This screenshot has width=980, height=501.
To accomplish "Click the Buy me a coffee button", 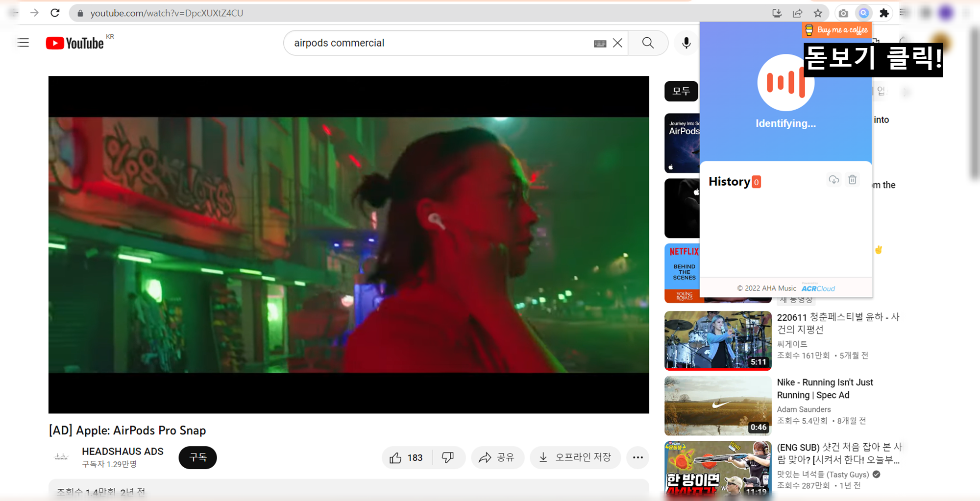I will 836,30.
